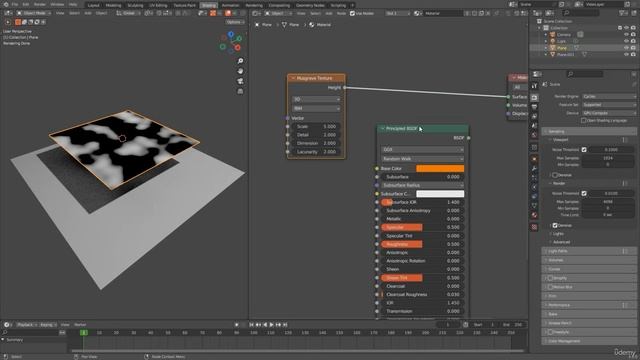640x360 pixels.
Task: Enable the viewport Denoise checkbox
Action: click(x=555, y=175)
